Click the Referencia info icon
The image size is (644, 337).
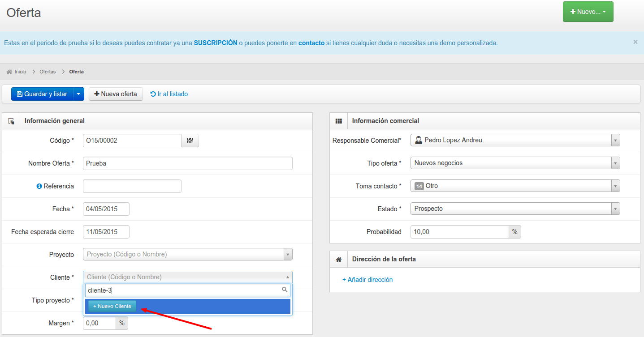(x=39, y=186)
